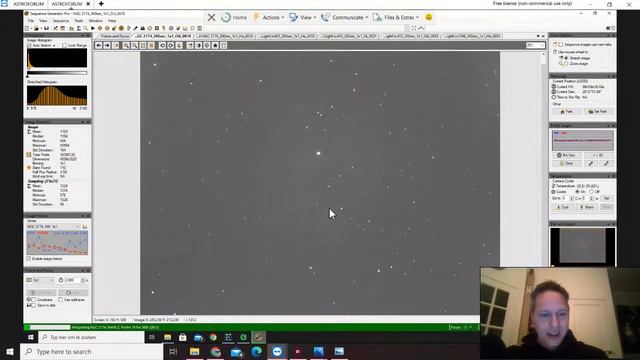Open Chrome in the remote taskbar

(x=213, y=337)
